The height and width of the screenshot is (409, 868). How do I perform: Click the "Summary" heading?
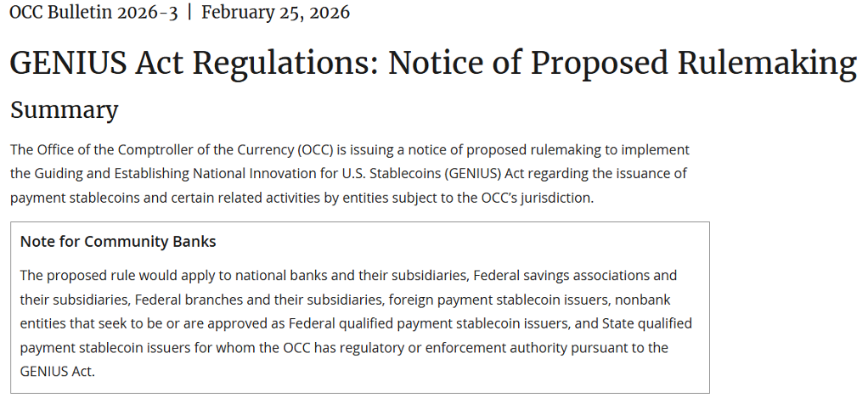point(64,109)
